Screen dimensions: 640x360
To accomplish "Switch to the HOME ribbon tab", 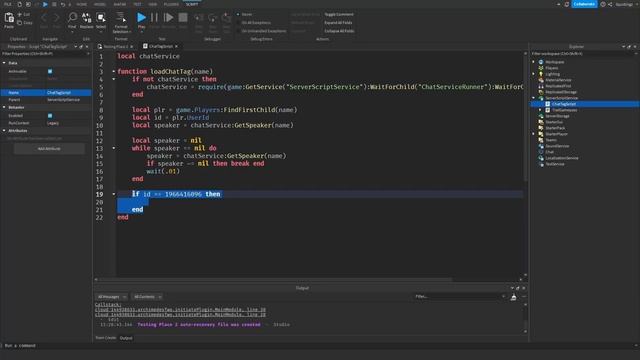I will tap(82, 4).
